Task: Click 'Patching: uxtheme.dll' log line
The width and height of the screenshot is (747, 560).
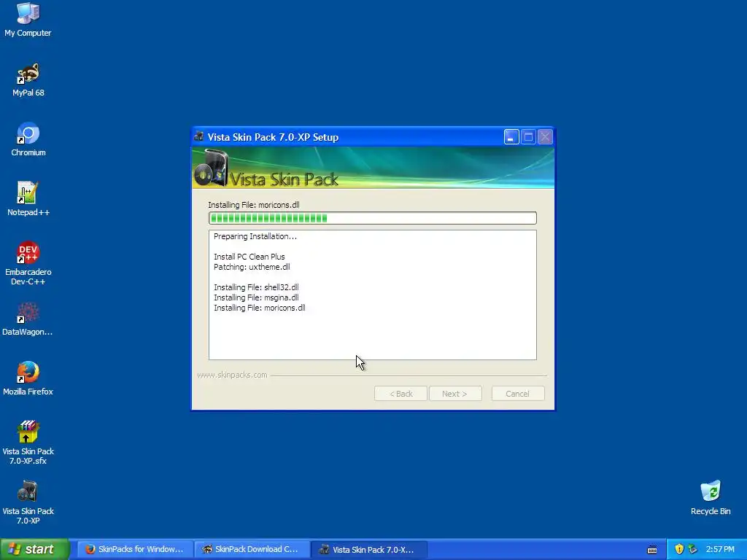Action: 252,267
